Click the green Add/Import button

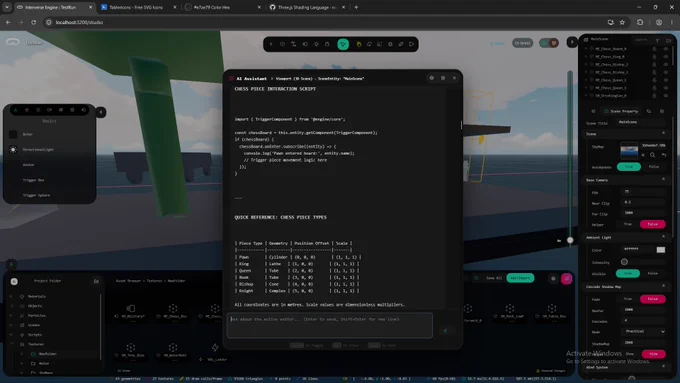coord(520,278)
